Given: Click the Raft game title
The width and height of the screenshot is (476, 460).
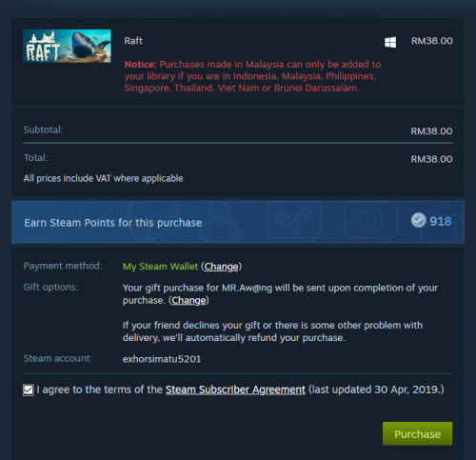Looking at the screenshot, I should pyautogui.click(x=133, y=41).
